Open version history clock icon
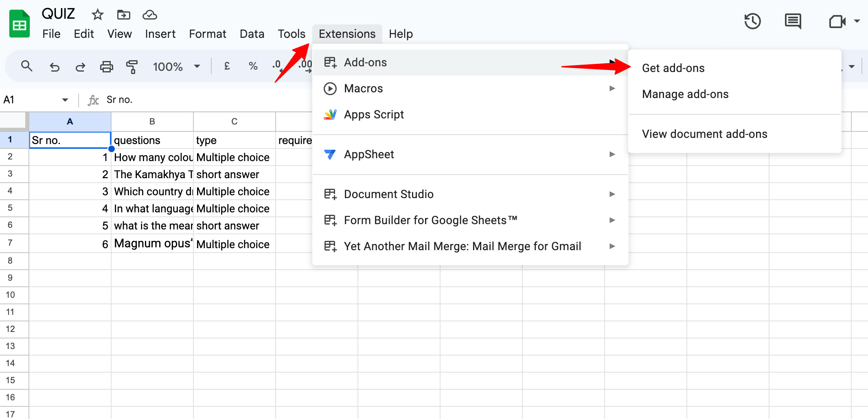The image size is (868, 419). click(752, 22)
